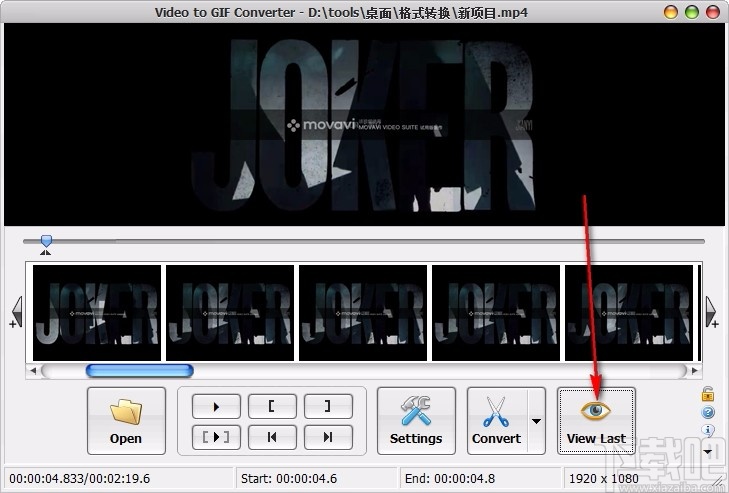
Task: Step to previous frame button
Action: click(272, 437)
